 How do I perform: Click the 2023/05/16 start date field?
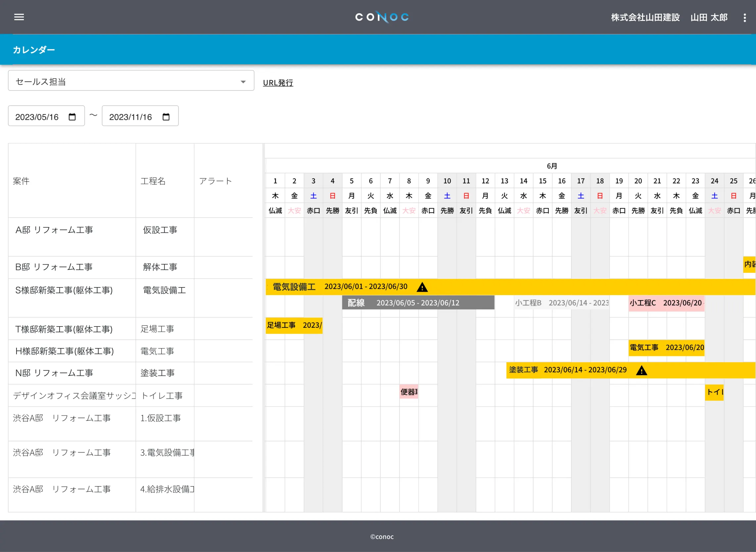coord(37,117)
